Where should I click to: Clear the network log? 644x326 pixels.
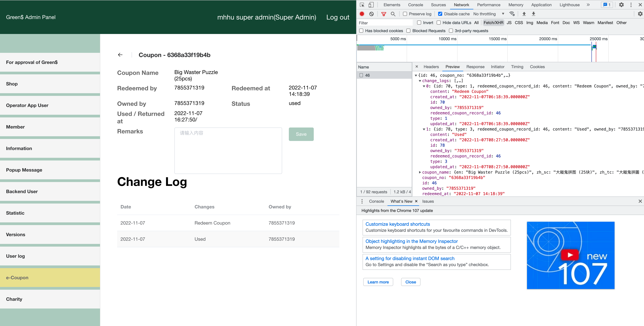[371, 14]
